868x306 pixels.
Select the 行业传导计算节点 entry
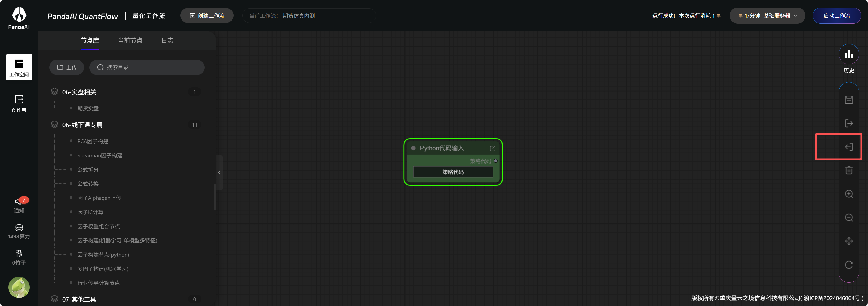tap(98, 283)
